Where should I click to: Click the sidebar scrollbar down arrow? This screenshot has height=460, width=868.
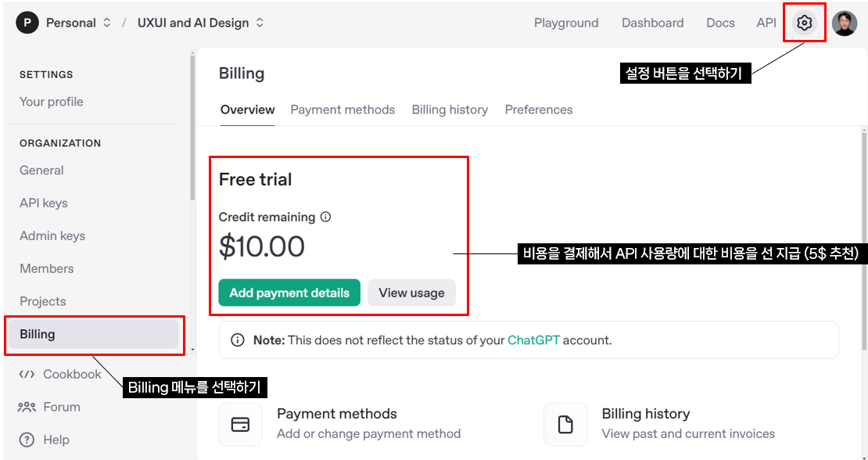[x=192, y=349]
